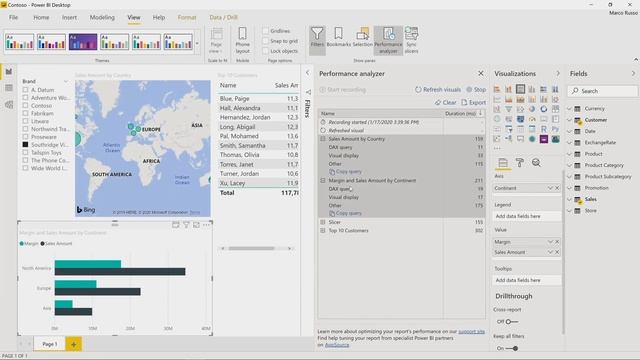Toggle the Keep all filters switch

(512, 348)
